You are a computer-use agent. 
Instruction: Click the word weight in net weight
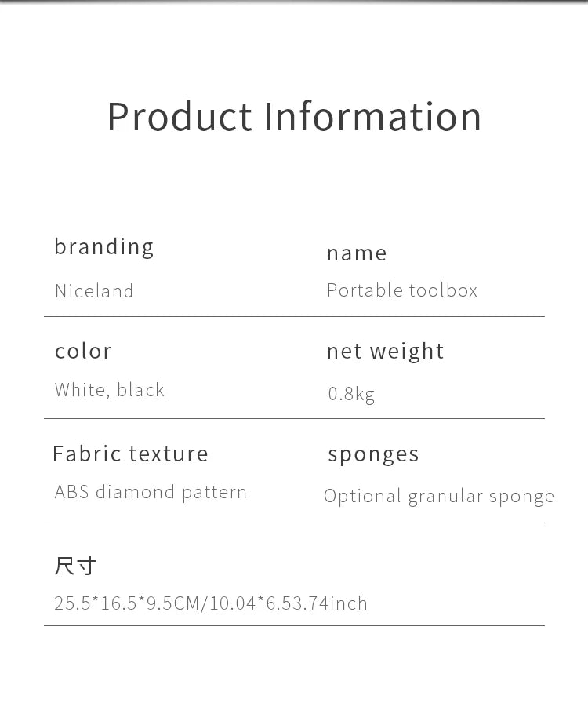407,352
